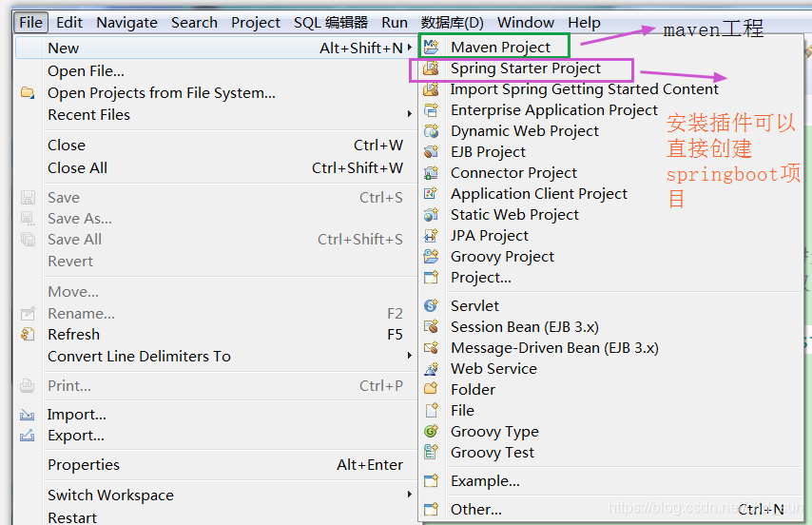Click the EJB Project icon

pos(431,152)
